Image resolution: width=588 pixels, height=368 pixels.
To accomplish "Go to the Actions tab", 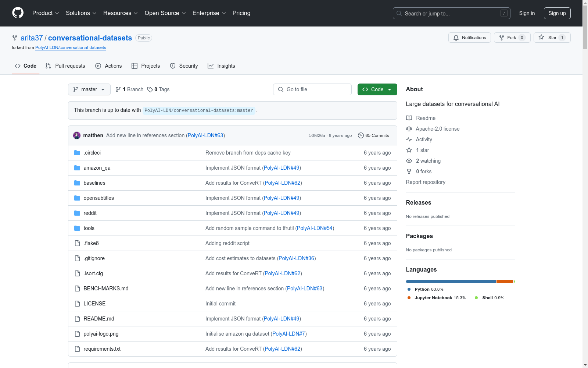I will pyautogui.click(x=108, y=66).
